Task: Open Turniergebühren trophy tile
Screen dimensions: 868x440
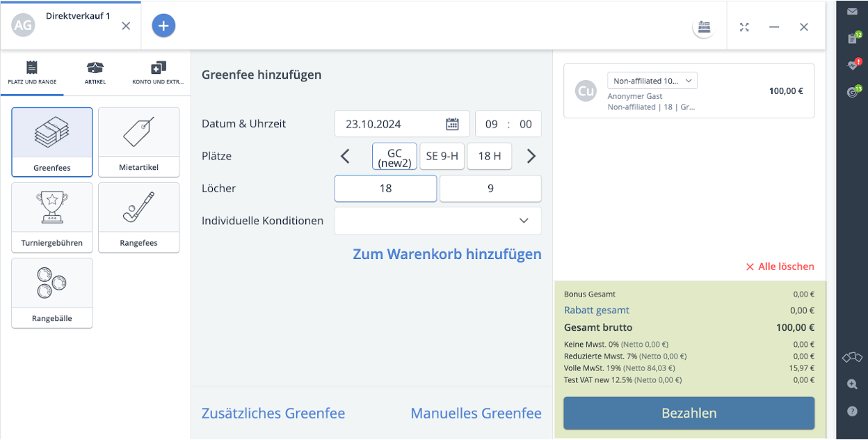Action: click(x=52, y=217)
